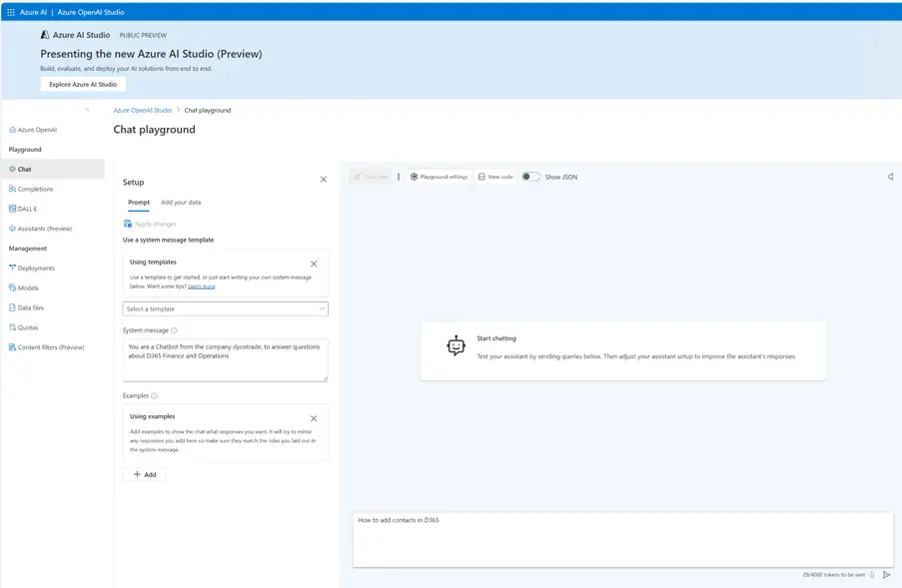Click Azure OpenAI Studio in top bar
902x588 pixels.
pos(91,12)
